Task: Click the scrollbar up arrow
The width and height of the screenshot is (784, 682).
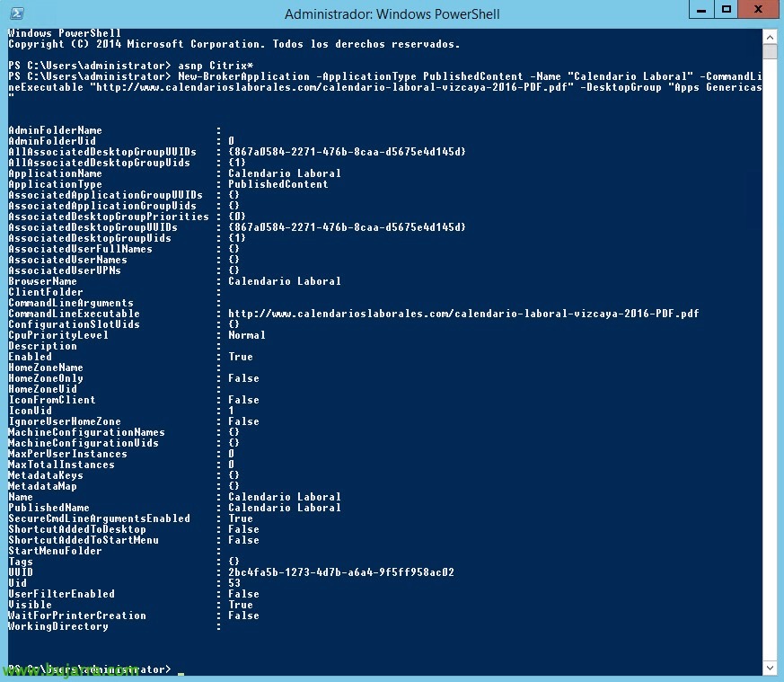Action: click(x=770, y=37)
